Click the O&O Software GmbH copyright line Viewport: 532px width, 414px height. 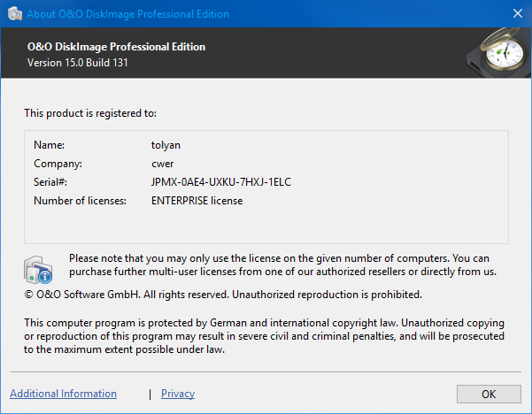[x=223, y=294]
